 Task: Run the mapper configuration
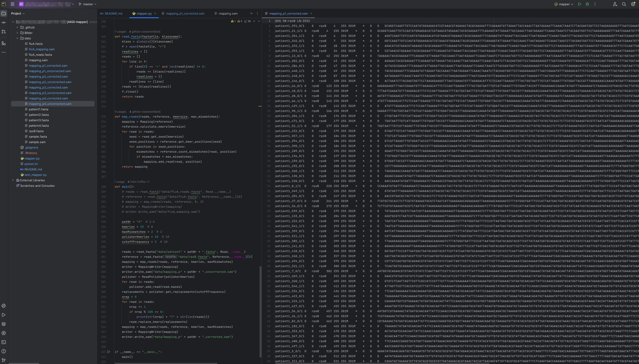(x=580, y=4)
